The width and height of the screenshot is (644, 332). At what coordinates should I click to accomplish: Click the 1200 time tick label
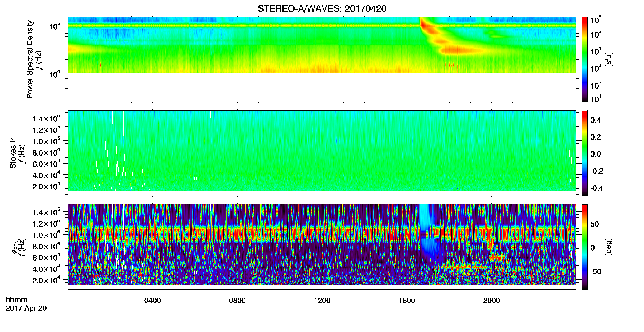[322, 301]
